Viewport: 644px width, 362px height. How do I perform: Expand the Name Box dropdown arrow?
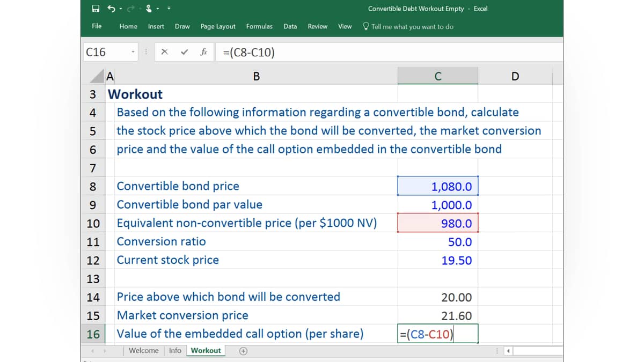click(133, 53)
